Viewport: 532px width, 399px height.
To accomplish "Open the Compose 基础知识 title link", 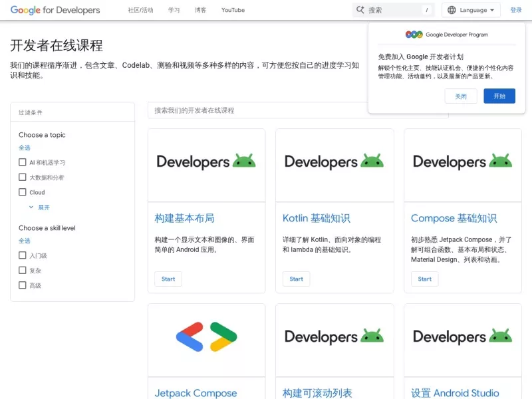I will click(x=454, y=218).
